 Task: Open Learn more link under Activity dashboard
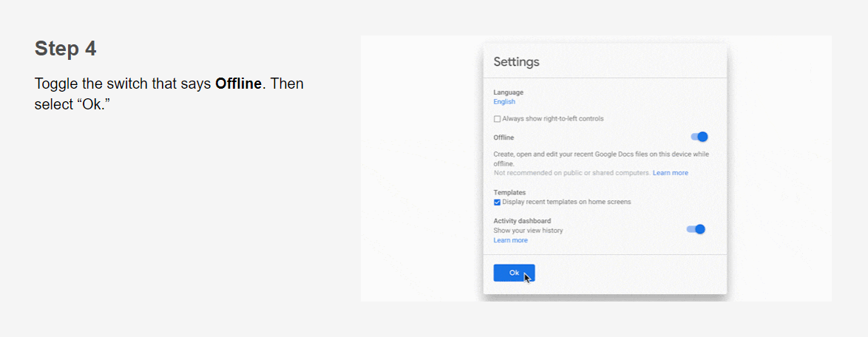click(510, 240)
